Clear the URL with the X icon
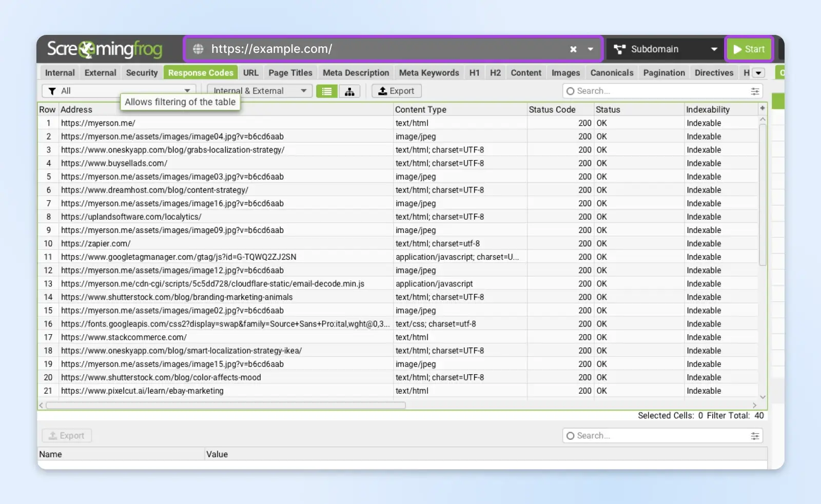The image size is (821, 504). pos(573,49)
